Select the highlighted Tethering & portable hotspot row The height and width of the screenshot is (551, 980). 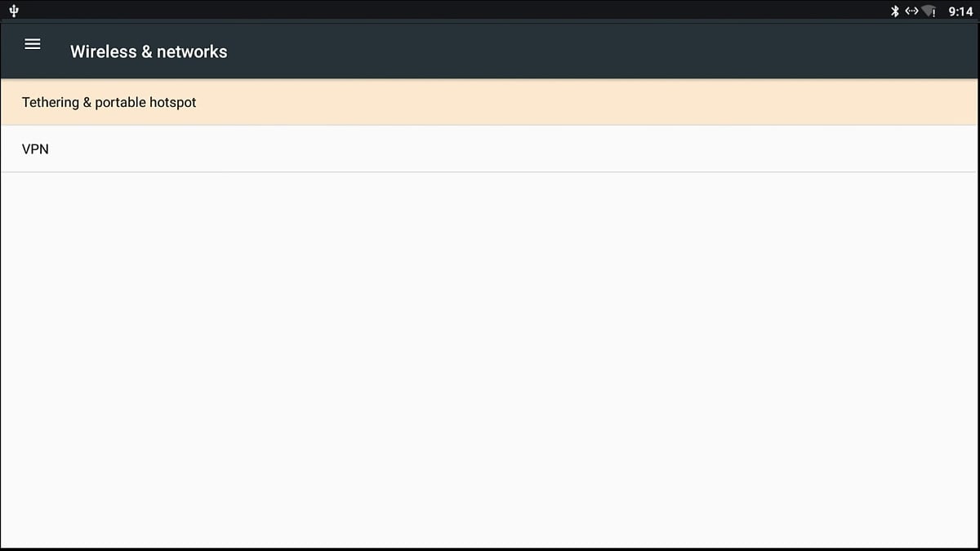tap(490, 102)
